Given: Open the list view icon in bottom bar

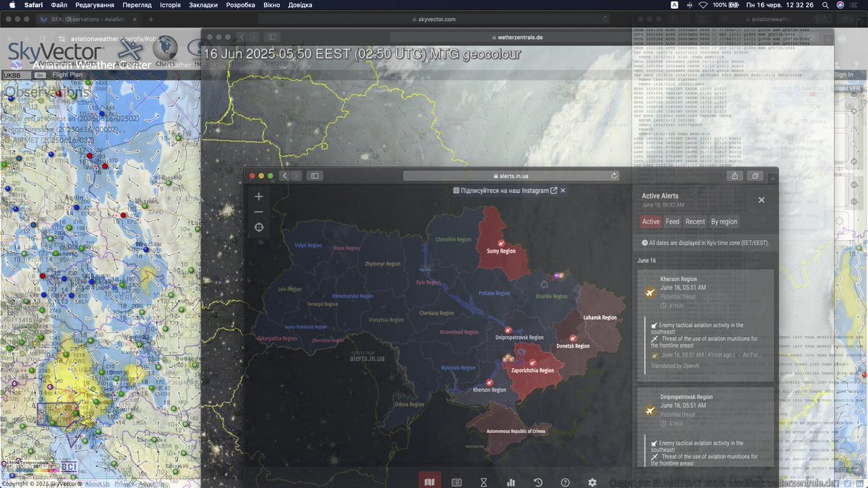Looking at the screenshot, I should [456, 482].
